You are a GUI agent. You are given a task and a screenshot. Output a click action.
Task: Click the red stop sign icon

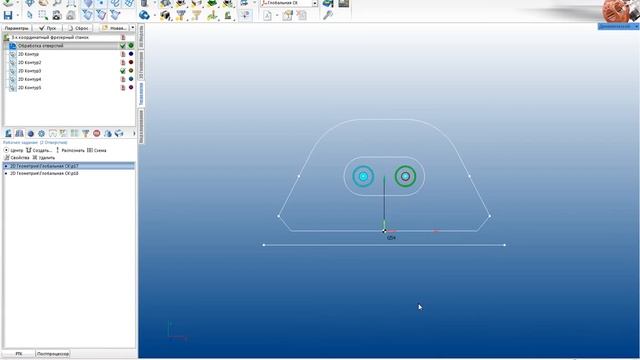[97, 133]
